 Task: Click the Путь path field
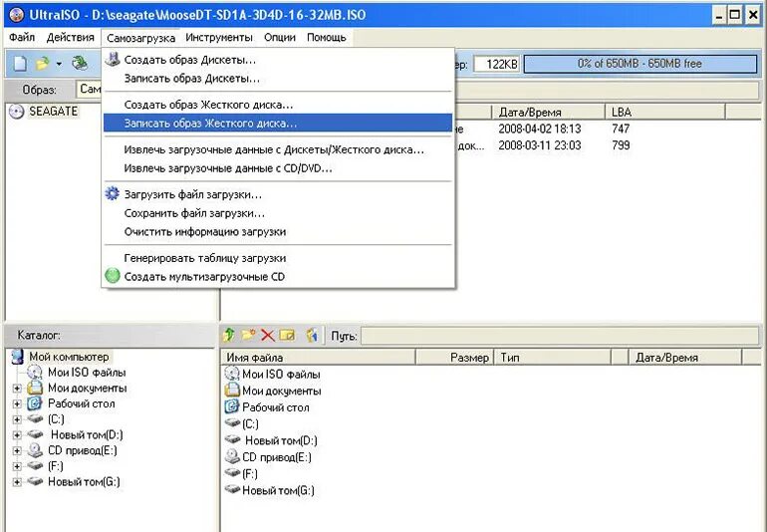[x=559, y=336]
